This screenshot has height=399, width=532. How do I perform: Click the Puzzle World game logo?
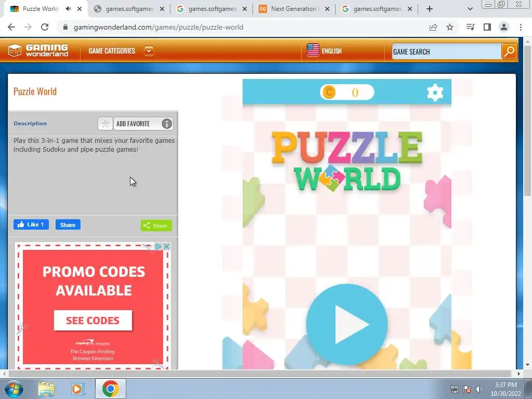point(347,162)
